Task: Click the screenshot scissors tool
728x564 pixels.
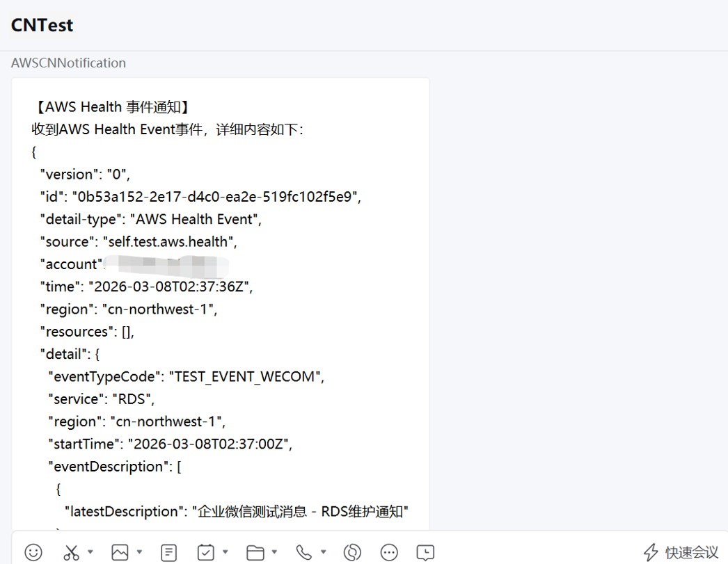Action: pos(71,552)
